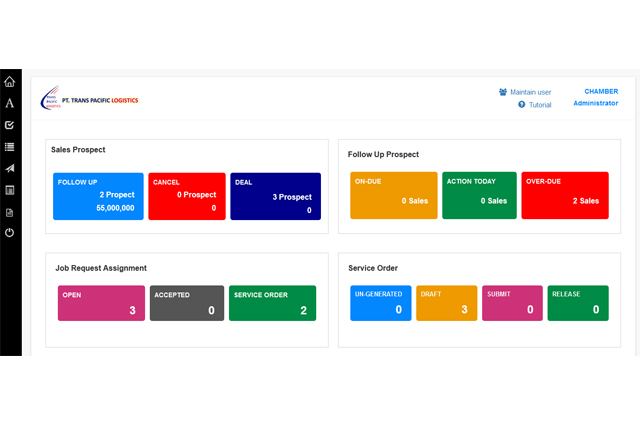Open the pink OPEN job request tile
Image resolution: width=640 pixels, height=426 pixels.
[x=101, y=303]
